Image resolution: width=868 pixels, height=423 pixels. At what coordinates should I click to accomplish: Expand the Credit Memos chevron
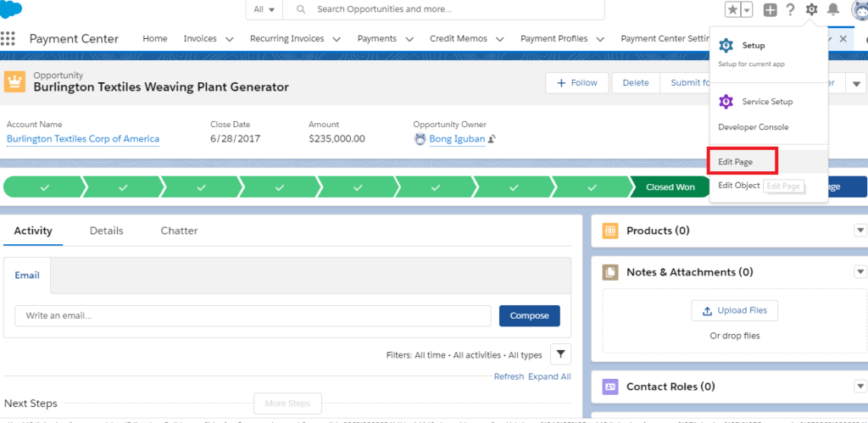500,39
